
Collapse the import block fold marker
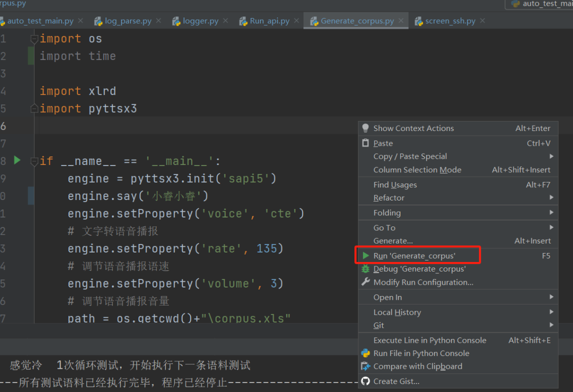click(x=34, y=39)
